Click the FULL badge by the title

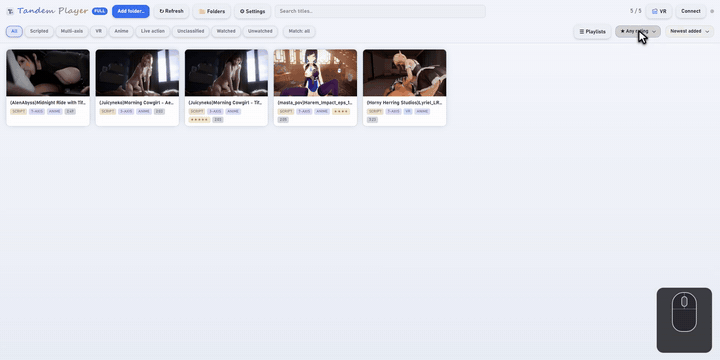[x=100, y=11]
